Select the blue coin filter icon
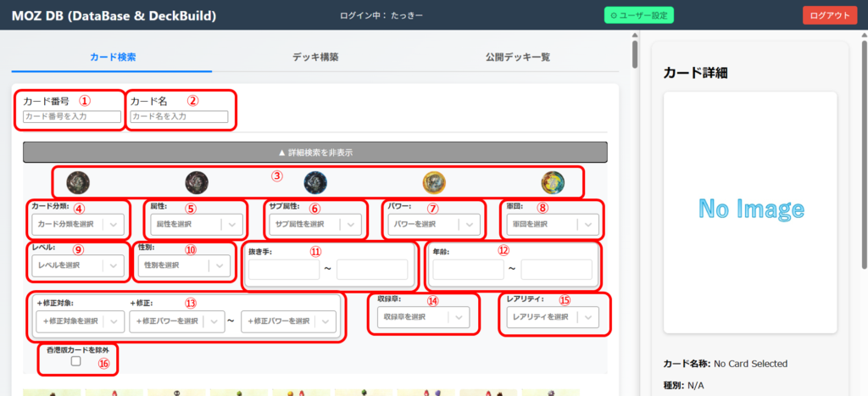Screen dimensions: 868x396 (315, 181)
